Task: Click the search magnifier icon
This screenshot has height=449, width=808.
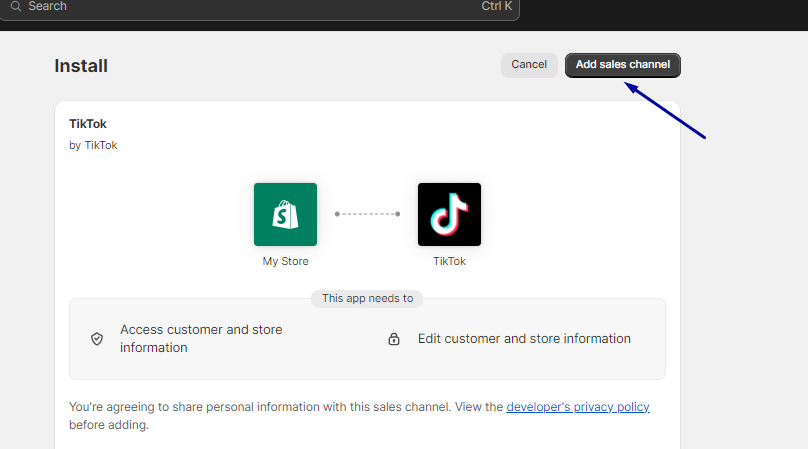Action: [16, 6]
